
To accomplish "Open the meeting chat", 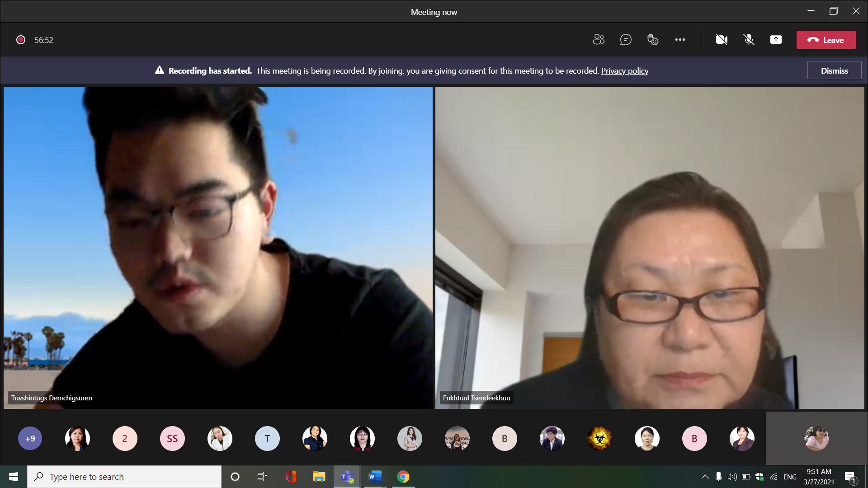I will (626, 40).
